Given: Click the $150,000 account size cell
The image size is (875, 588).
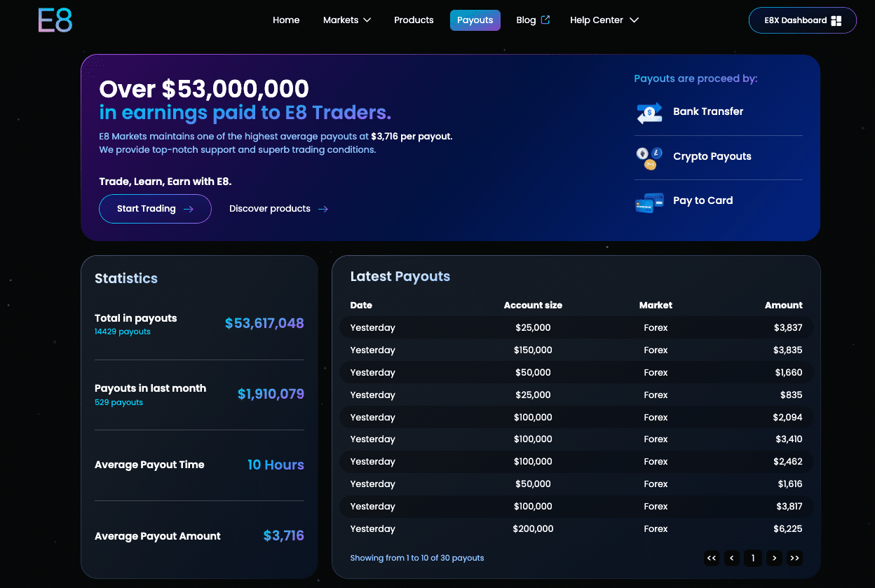Looking at the screenshot, I should (x=533, y=350).
